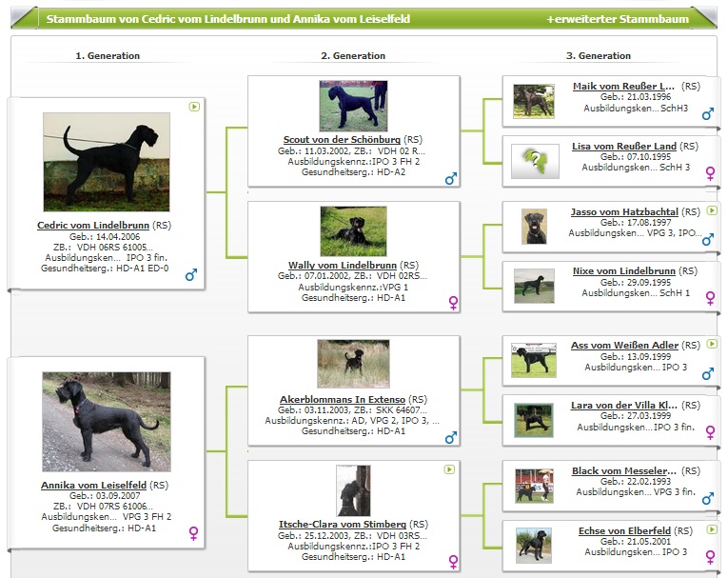The width and height of the screenshot is (728, 578).
Task: Open placeholder image for Lisa vom Reußer Land
Action: tap(535, 162)
